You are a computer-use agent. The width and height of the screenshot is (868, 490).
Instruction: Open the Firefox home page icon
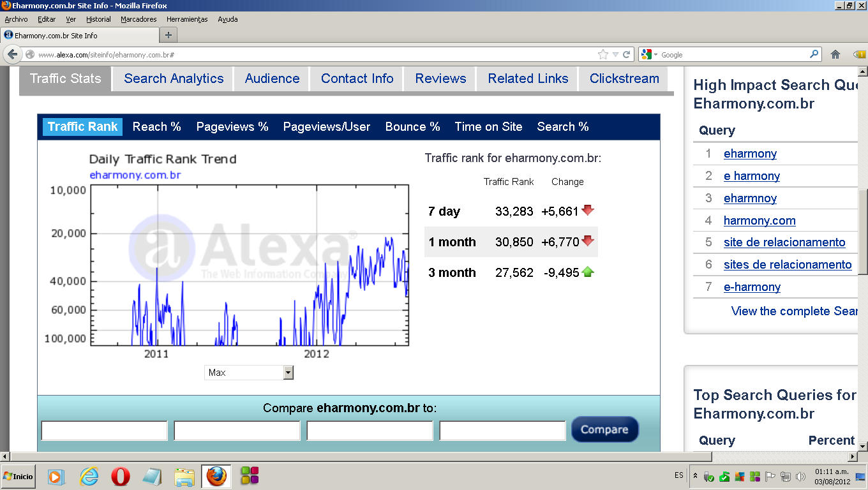pos(835,55)
